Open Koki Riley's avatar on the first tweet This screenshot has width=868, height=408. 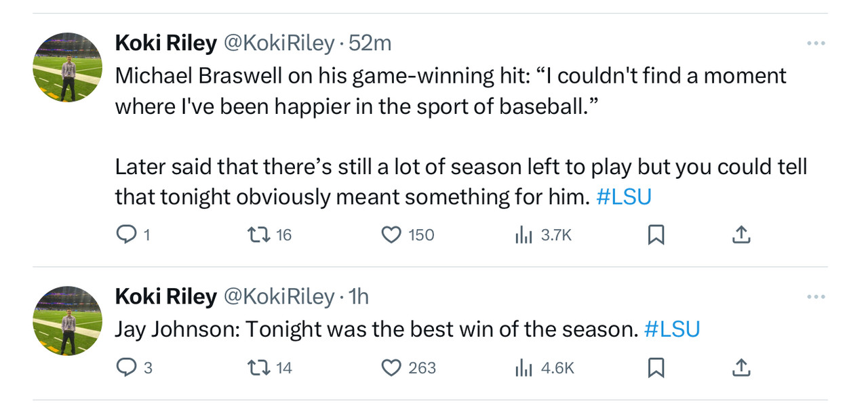(68, 67)
